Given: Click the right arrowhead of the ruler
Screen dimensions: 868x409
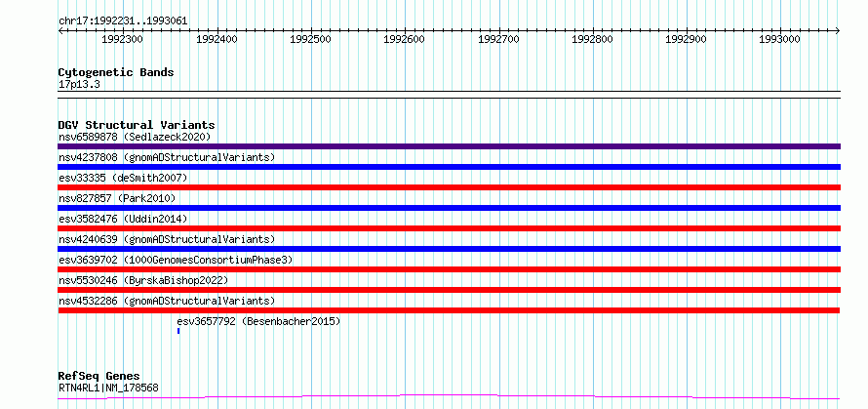Looking at the screenshot, I should pyautogui.click(x=838, y=31).
